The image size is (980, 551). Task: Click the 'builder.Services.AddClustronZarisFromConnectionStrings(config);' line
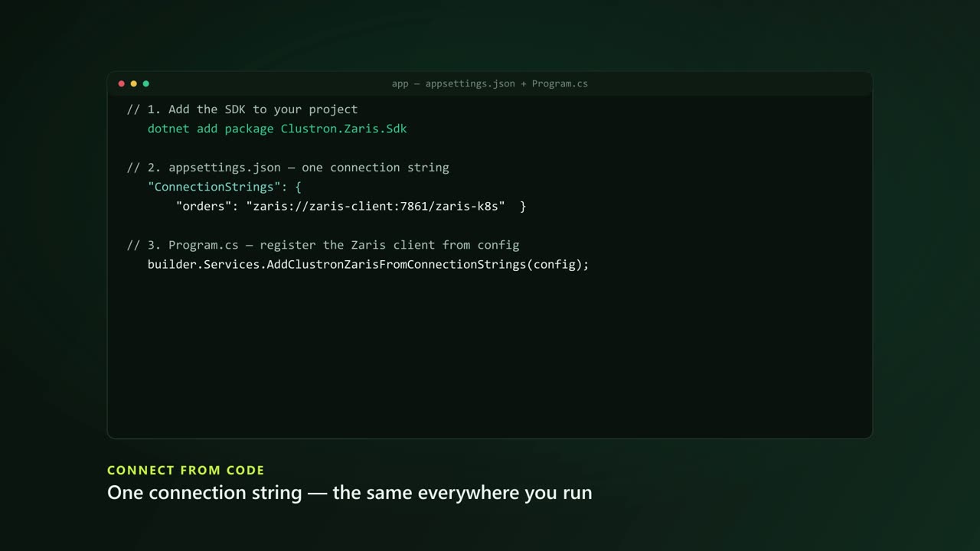pyautogui.click(x=368, y=264)
